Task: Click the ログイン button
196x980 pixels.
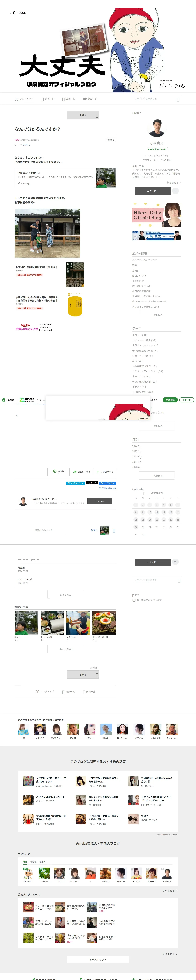Action: (x=187, y=400)
